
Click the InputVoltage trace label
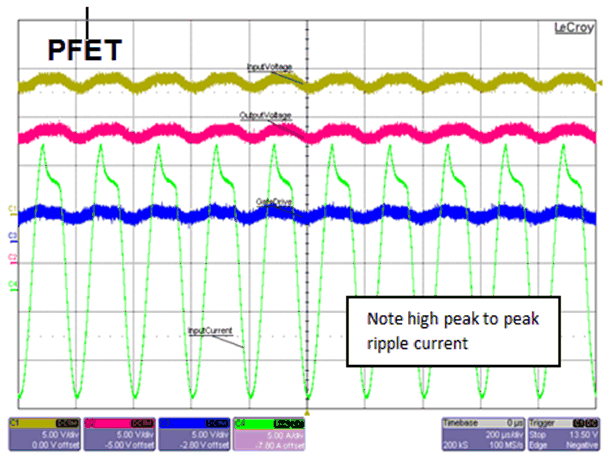pos(270,67)
